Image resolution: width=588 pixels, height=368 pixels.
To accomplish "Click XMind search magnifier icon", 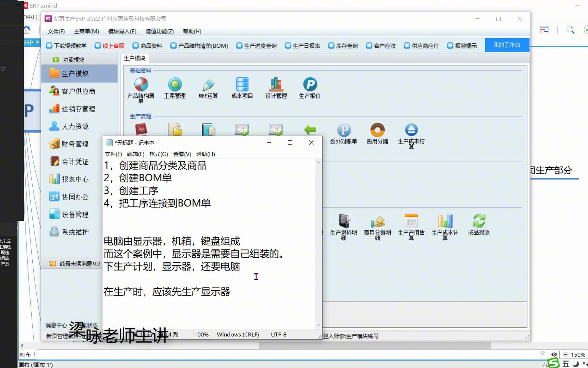I will 570,30.
